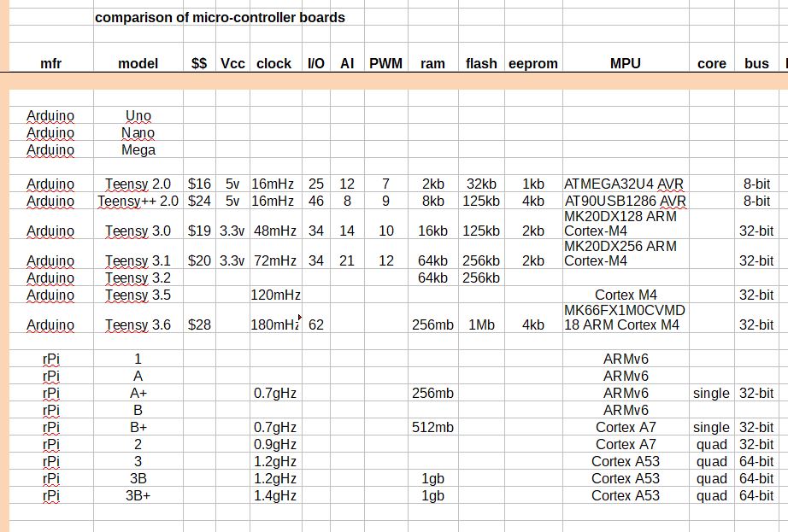Select the '32kb' flash cell
Viewport: 788px width, 532px height.
tap(481, 184)
